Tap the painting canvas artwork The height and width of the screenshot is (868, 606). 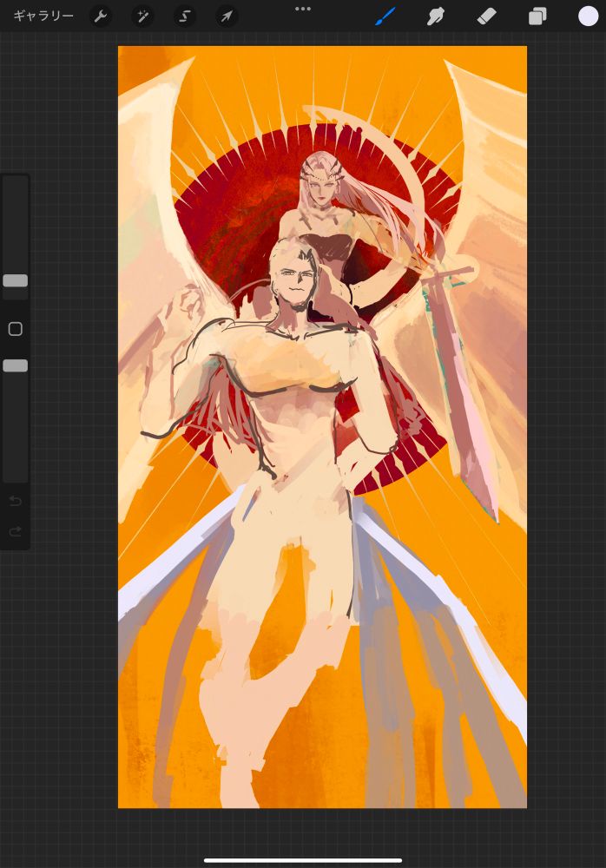(x=322, y=427)
